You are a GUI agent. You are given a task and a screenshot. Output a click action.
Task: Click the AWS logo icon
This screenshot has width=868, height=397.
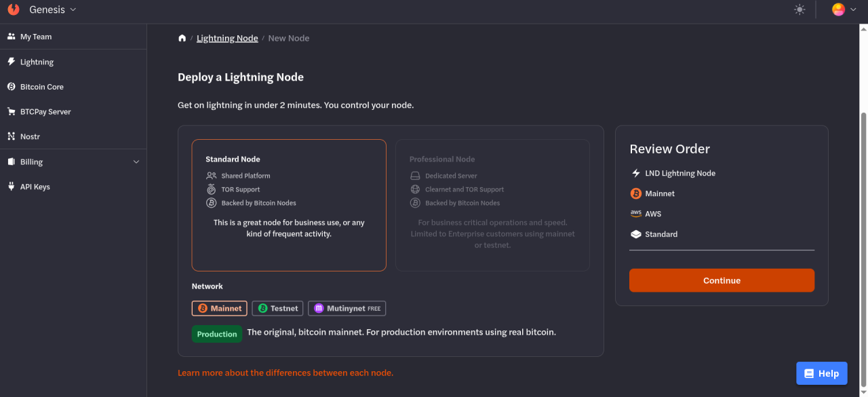635,213
